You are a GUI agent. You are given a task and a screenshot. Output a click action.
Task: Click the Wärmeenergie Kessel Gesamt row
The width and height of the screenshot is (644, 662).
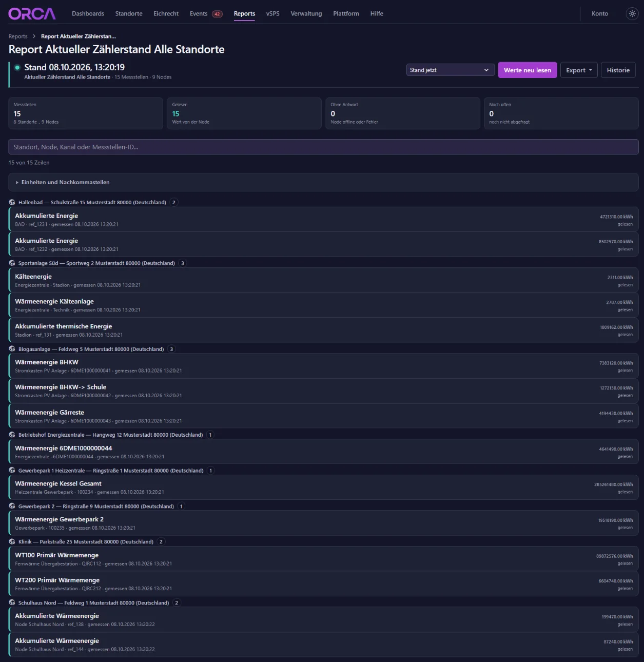[x=323, y=488]
